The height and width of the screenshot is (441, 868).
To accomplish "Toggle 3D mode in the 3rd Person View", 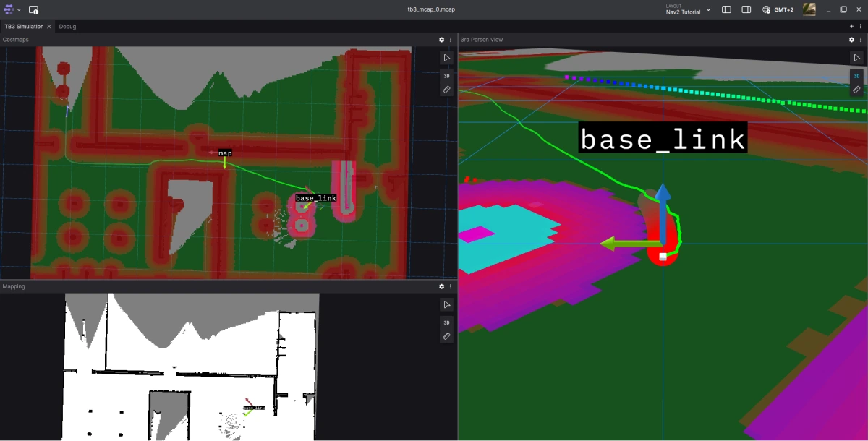I will 856,75.
